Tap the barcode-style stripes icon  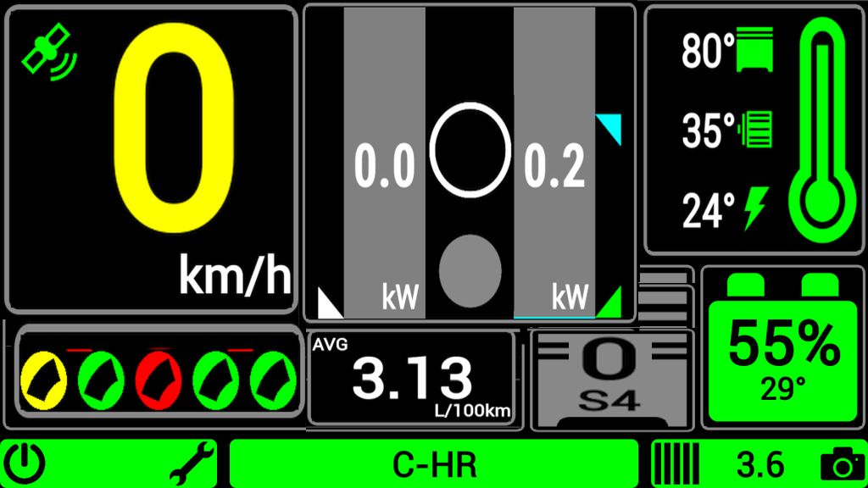coord(676,463)
